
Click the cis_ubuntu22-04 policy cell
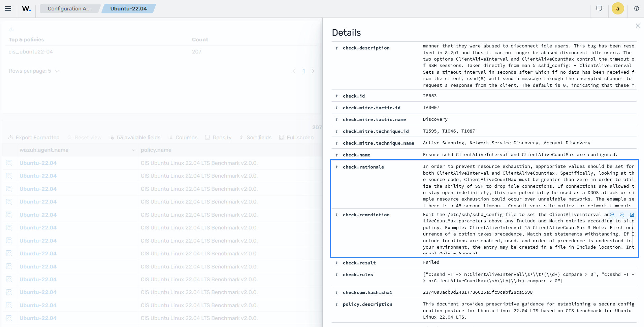(31, 52)
